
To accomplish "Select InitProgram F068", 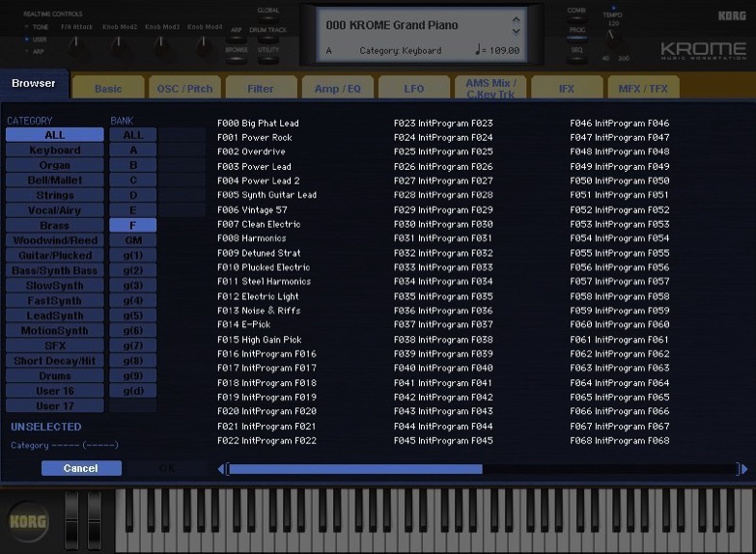I will point(620,441).
